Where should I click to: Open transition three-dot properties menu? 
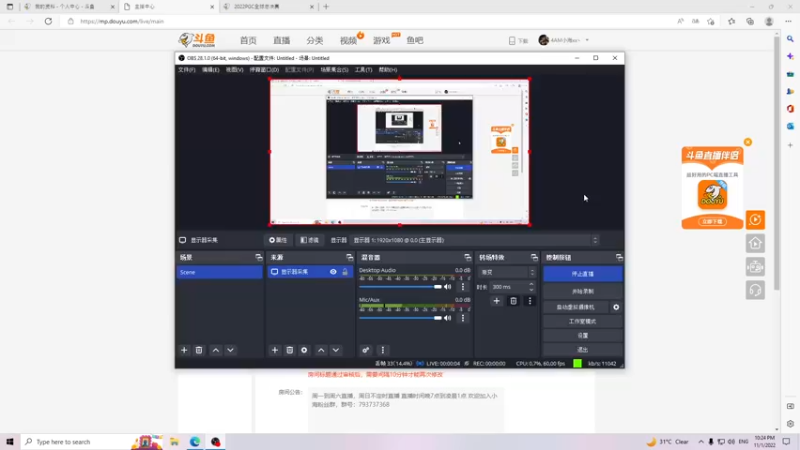click(530, 301)
